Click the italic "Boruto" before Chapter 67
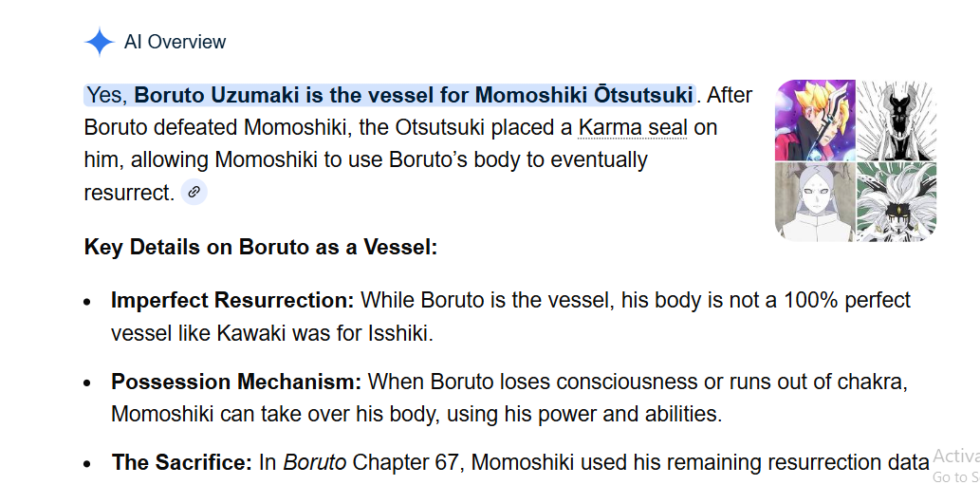The height and width of the screenshot is (485, 980). pos(315,463)
